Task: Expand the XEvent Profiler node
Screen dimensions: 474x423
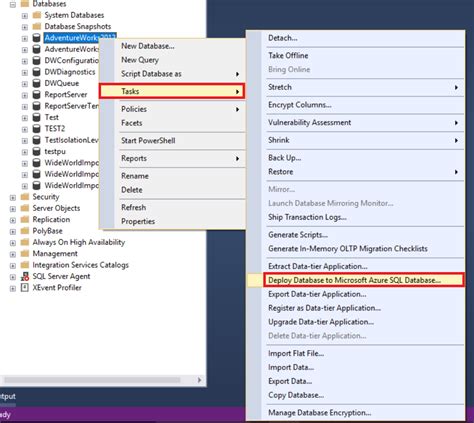Action: 13,288
